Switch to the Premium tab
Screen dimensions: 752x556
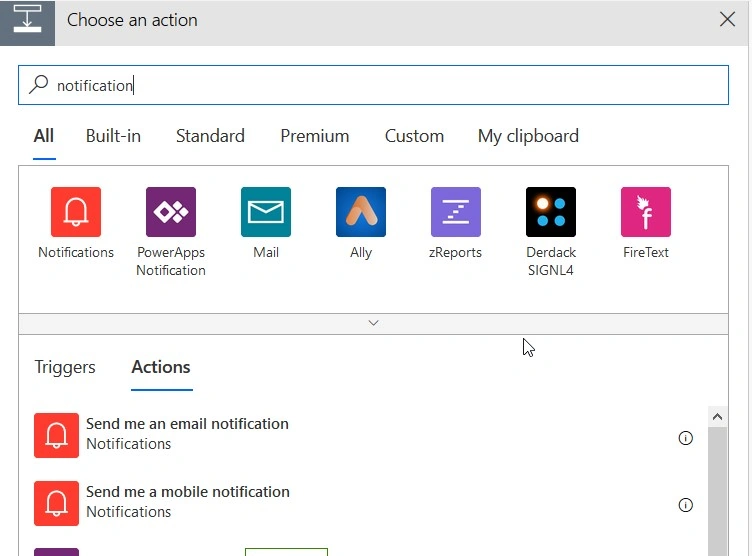(x=315, y=136)
